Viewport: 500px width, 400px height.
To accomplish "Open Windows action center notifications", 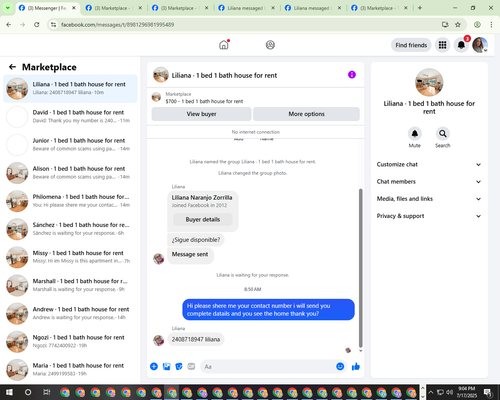I will tap(488, 392).
